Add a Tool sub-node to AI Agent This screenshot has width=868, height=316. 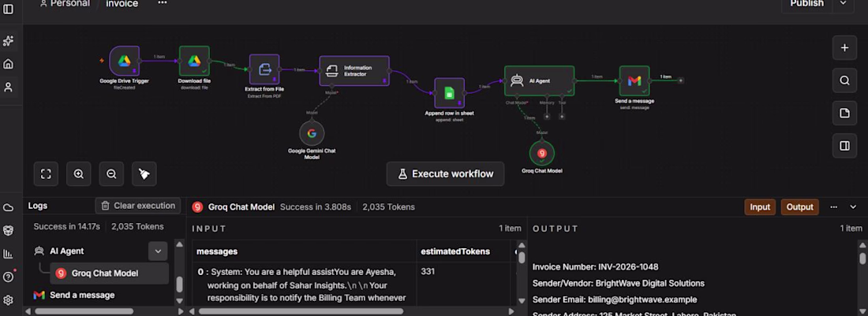click(562, 117)
